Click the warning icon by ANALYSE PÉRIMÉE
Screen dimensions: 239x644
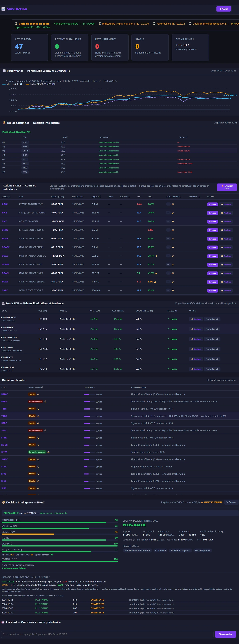[202, 502]
